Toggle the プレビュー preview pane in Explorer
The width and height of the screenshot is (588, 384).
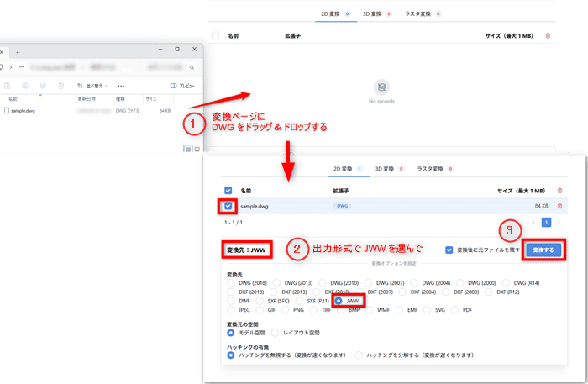[182, 86]
